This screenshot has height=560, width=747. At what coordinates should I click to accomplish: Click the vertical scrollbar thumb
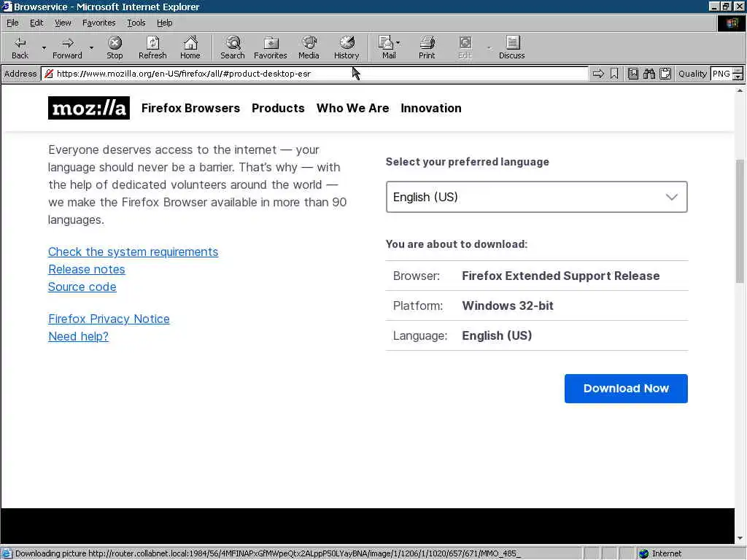(740, 222)
